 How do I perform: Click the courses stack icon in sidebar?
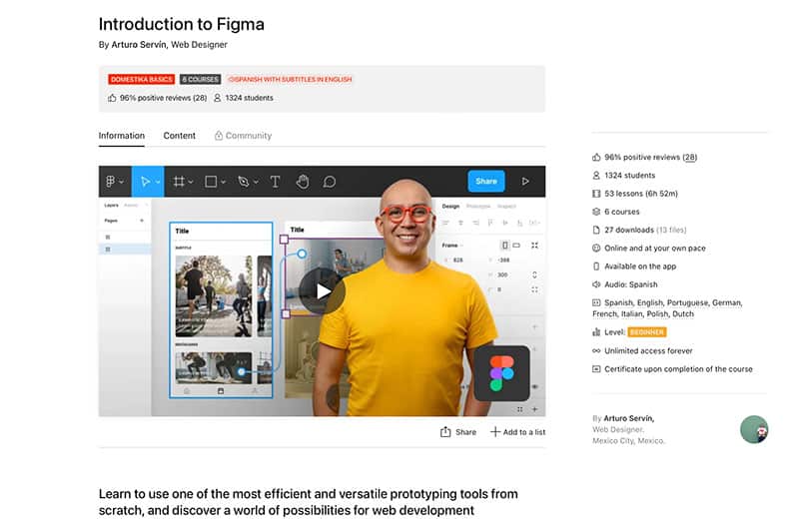[x=596, y=212]
